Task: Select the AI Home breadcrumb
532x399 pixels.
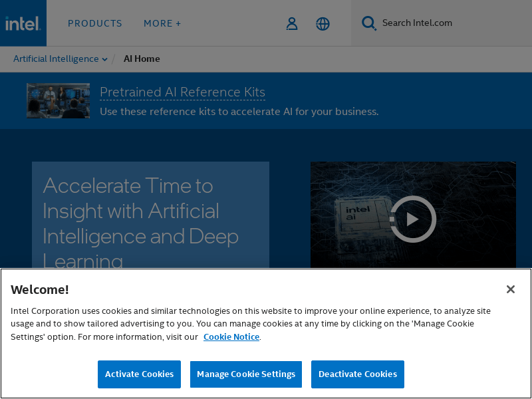Action: tap(142, 59)
